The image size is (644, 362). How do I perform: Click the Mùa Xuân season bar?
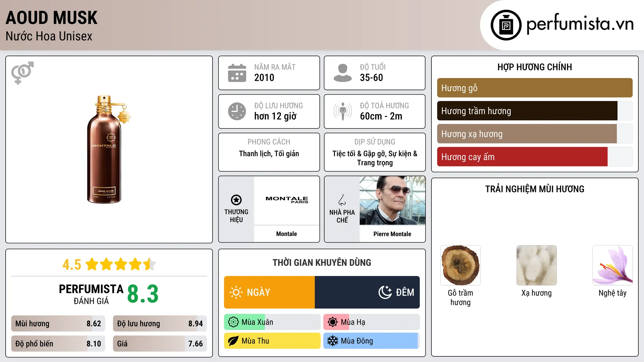(x=272, y=322)
